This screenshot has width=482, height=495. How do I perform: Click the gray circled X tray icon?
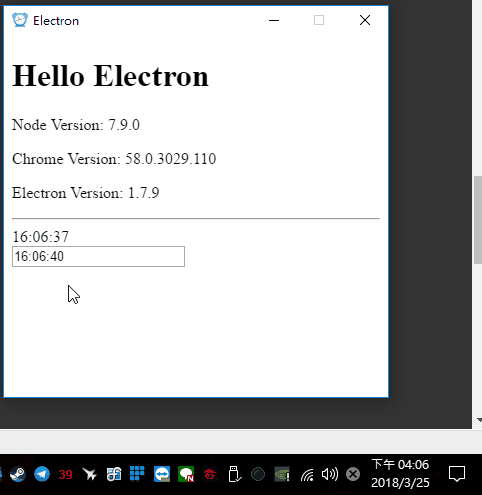[x=353, y=474]
